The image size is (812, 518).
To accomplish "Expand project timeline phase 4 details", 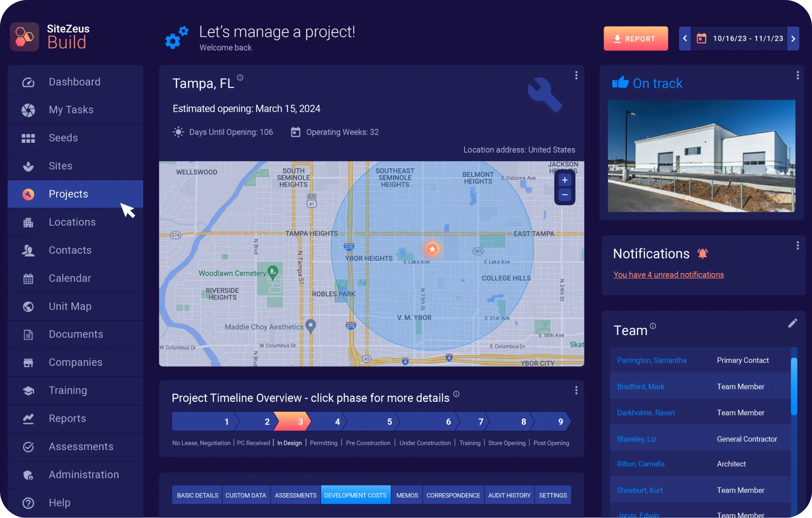I will click(336, 422).
